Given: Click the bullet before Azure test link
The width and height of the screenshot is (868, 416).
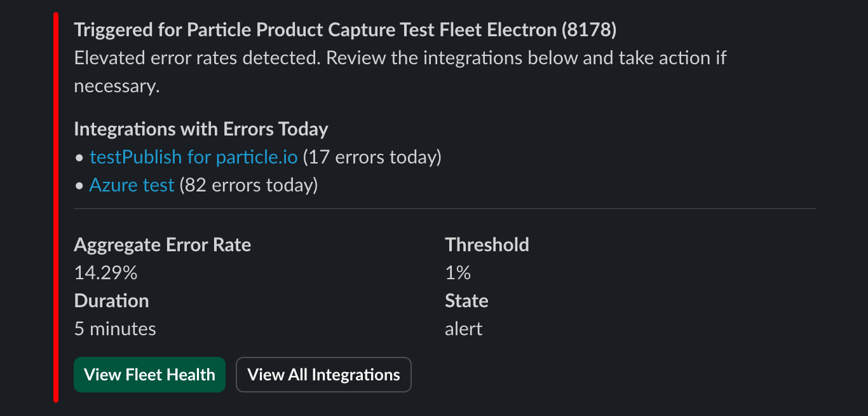Looking at the screenshot, I should [x=79, y=186].
